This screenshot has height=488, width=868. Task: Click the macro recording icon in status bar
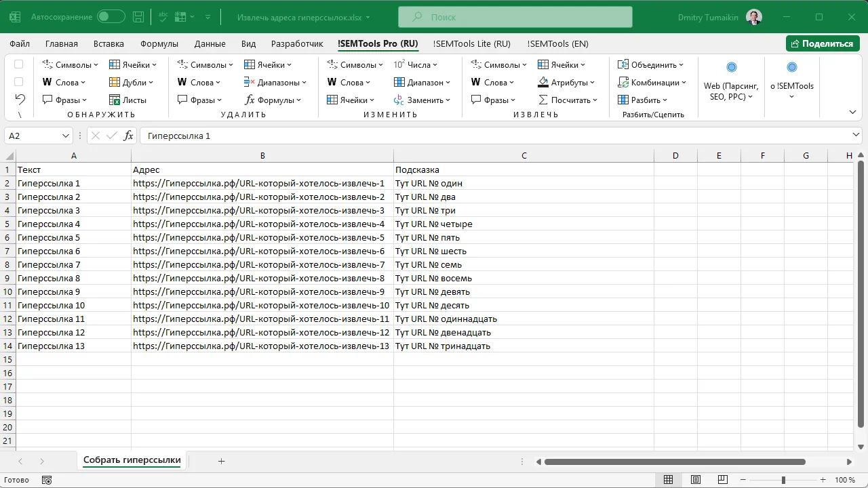pyautogui.click(x=47, y=480)
